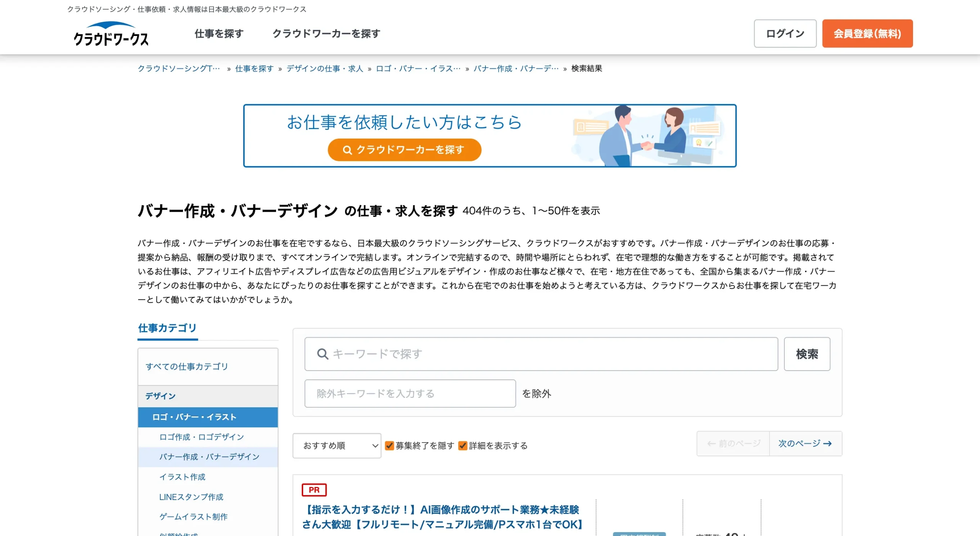Viewport: 980px width, 536px height.
Task: Click the 会員登録（無料） button
Action: pos(867,33)
